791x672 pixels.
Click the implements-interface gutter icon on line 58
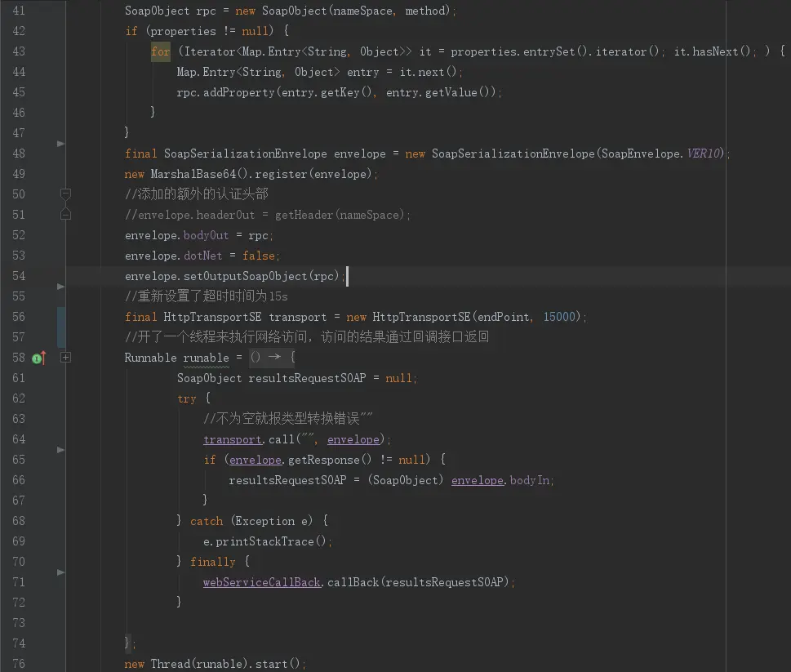tap(39, 358)
